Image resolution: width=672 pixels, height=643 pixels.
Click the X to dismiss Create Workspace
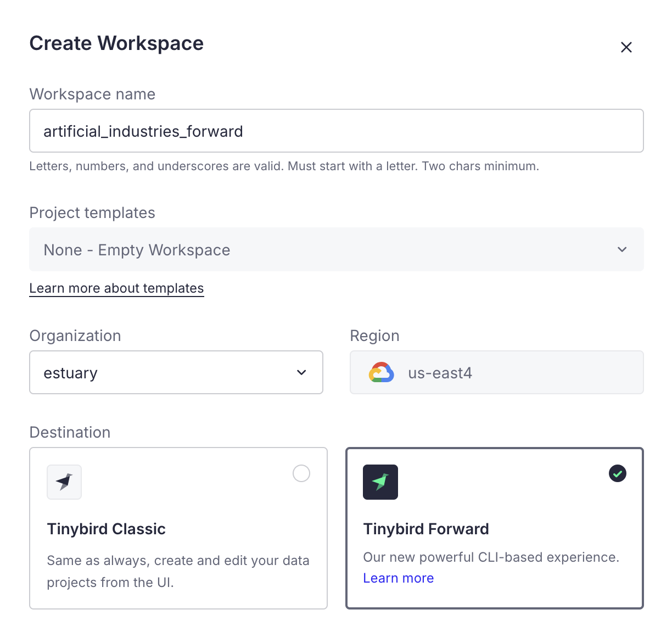[x=626, y=47]
